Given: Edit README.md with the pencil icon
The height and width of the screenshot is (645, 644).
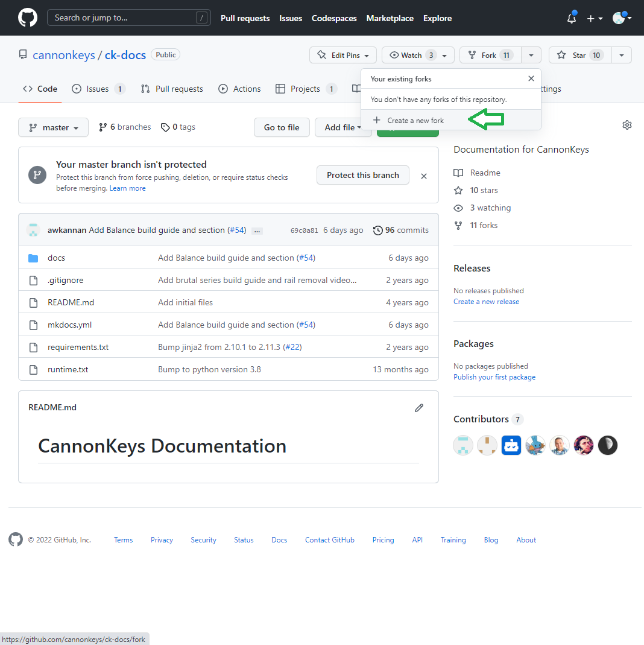Looking at the screenshot, I should [419, 408].
